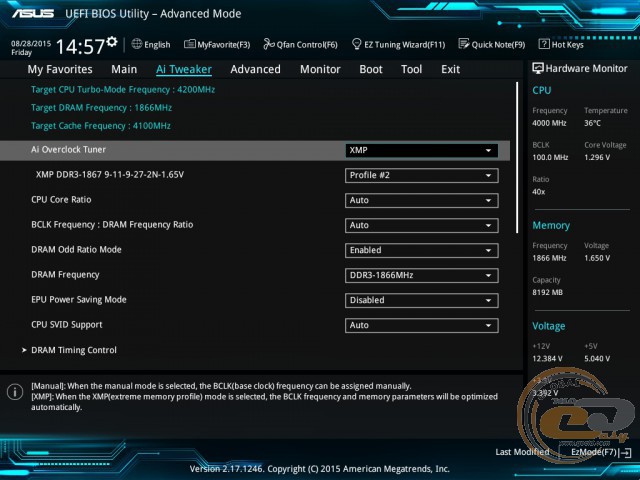Viewport: 640px width, 480px height.
Task: Click the XMP DDR3-1867 9-11-9-27-2N-1.65V label
Action: point(110,175)
